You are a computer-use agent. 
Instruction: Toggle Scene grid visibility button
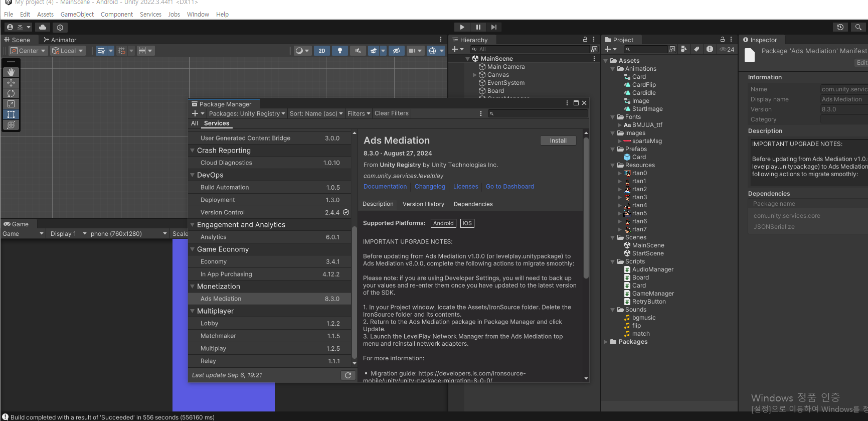pos(101,51)
